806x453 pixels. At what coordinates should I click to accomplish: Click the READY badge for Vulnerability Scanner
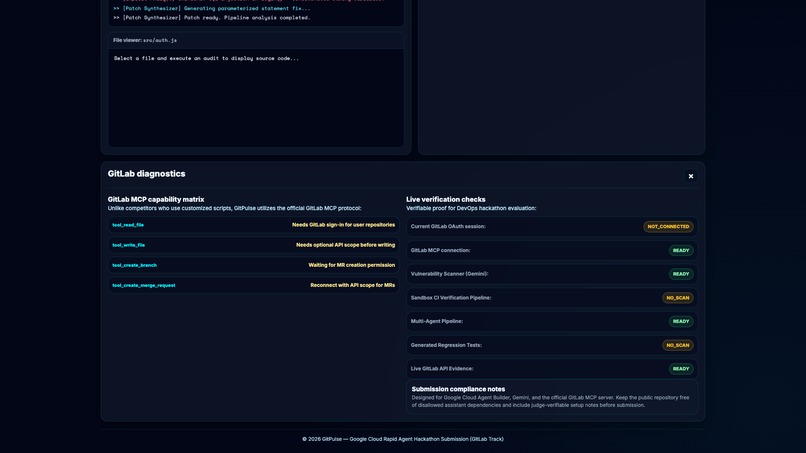tap(681, 274)
